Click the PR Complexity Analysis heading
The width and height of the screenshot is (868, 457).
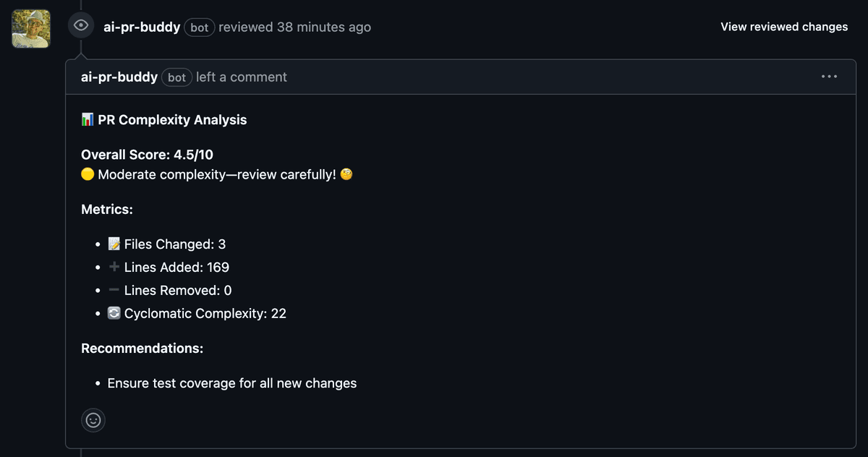[172, 120]
